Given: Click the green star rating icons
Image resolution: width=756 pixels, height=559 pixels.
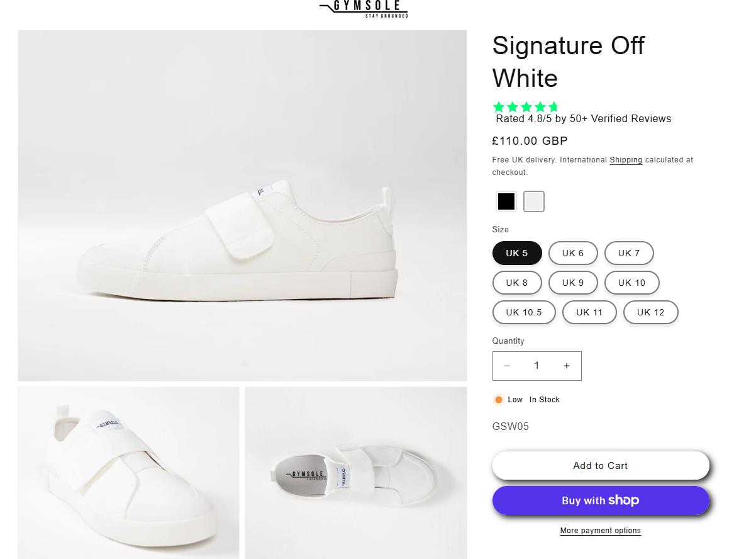Looking at the screenshot, I should [526, 107].
